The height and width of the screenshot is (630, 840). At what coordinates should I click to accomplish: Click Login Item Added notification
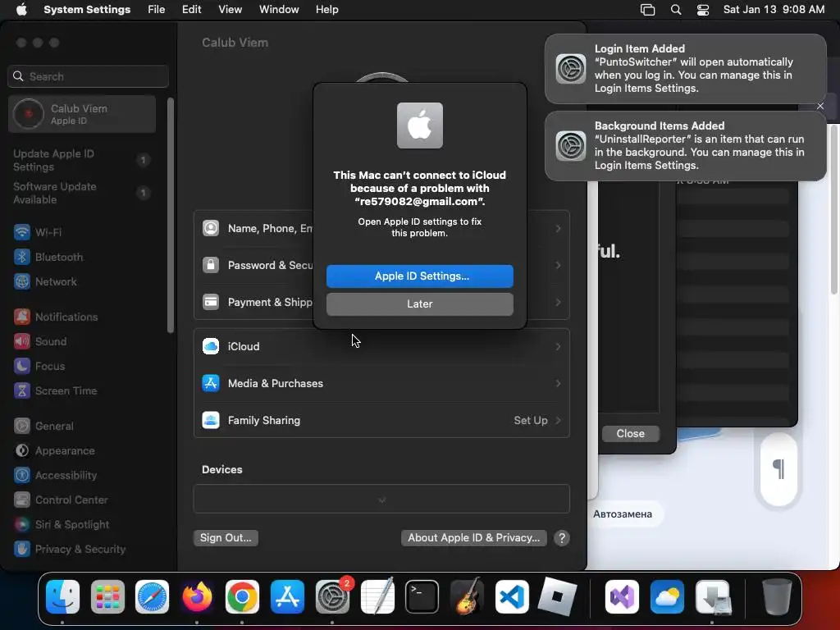point(685,69)
